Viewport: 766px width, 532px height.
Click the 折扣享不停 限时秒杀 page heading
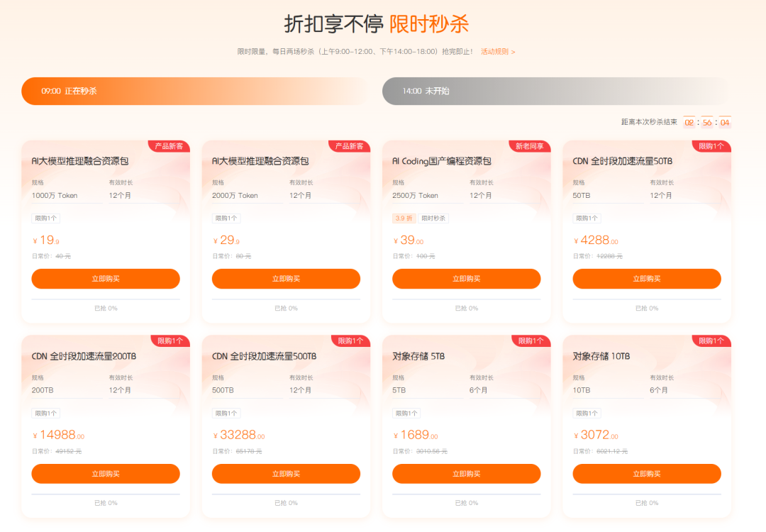tap(377, 23)
